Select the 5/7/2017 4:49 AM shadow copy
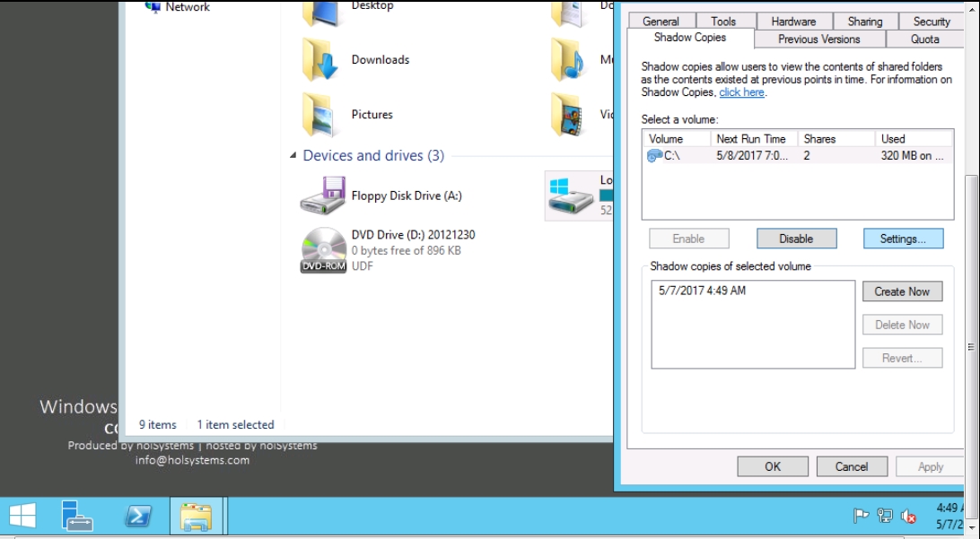The image size is (980, 539). click(x=702, y=291)
